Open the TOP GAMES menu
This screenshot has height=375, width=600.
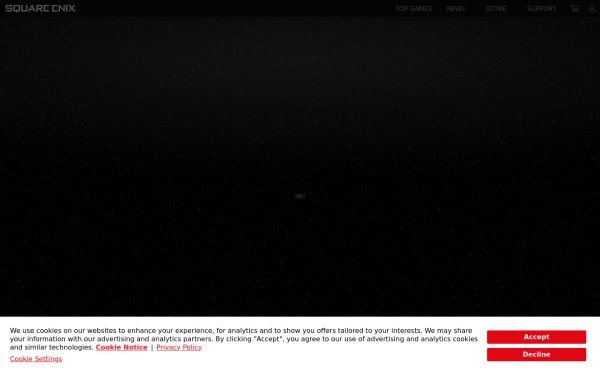coord(413,8)
